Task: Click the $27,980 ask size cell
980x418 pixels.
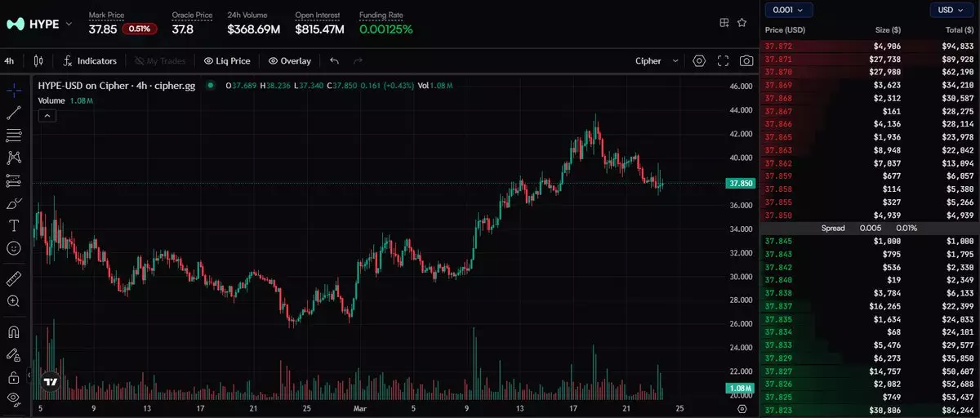Action: tap(885, 72)
